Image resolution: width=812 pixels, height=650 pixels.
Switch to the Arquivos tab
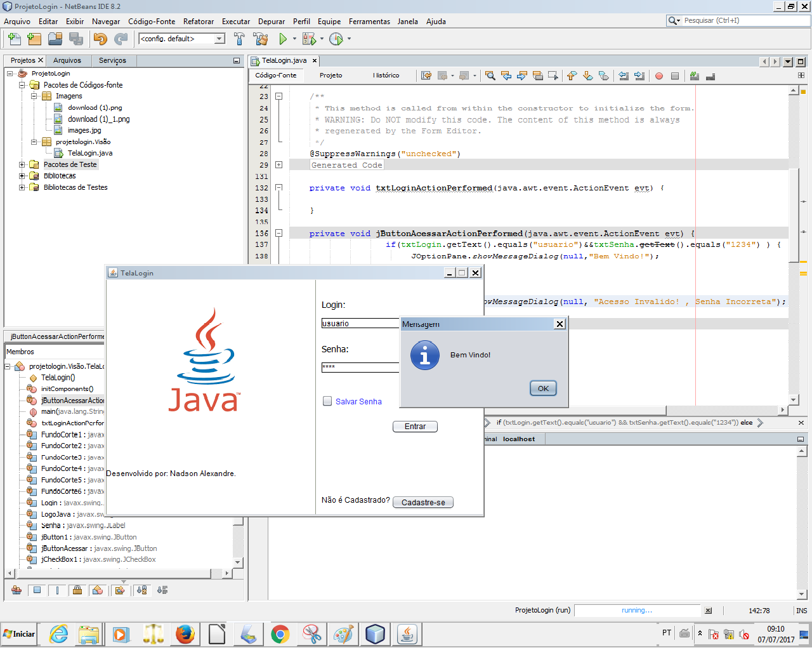[67, 61]
